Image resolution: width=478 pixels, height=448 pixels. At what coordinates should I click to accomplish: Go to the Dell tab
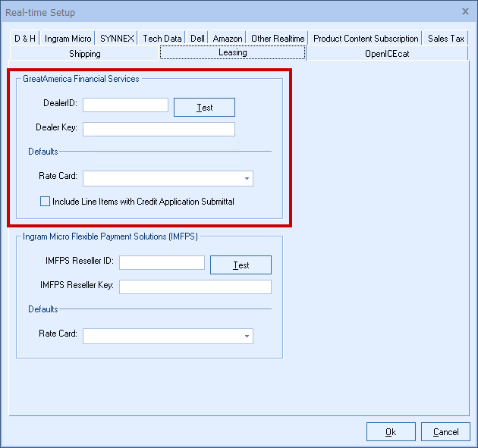click(197, 39)
